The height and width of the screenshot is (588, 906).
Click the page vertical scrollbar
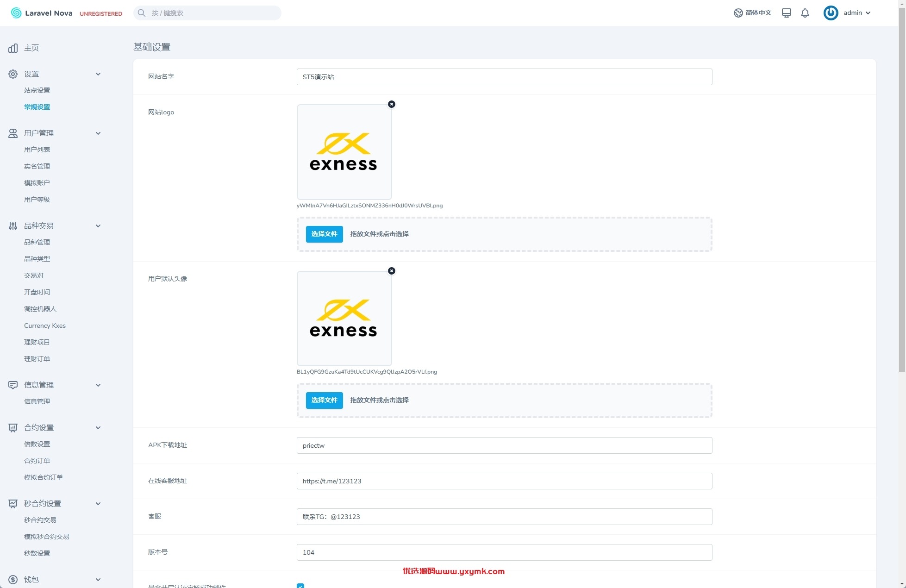pos(902,185)
